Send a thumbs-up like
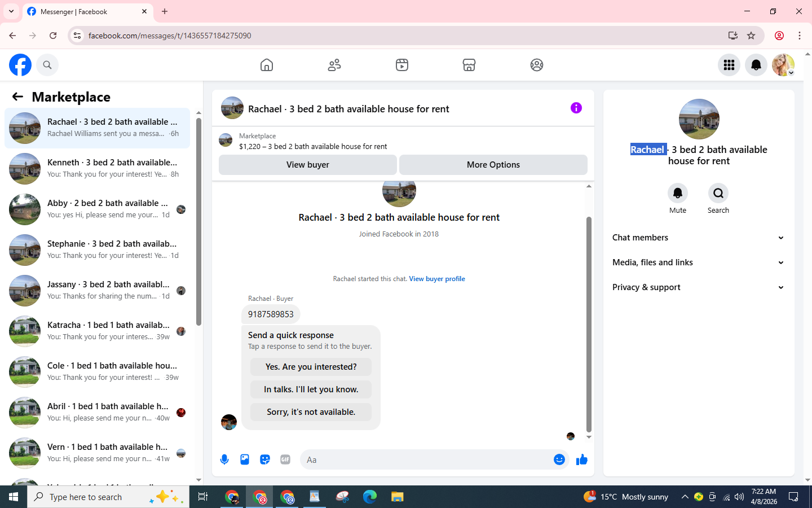 (x=582, y=459)
